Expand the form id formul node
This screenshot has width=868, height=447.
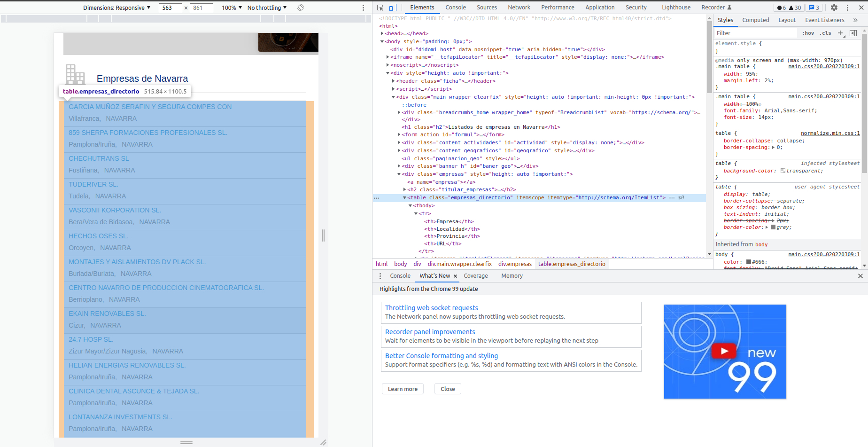click(x=399, y=135)
